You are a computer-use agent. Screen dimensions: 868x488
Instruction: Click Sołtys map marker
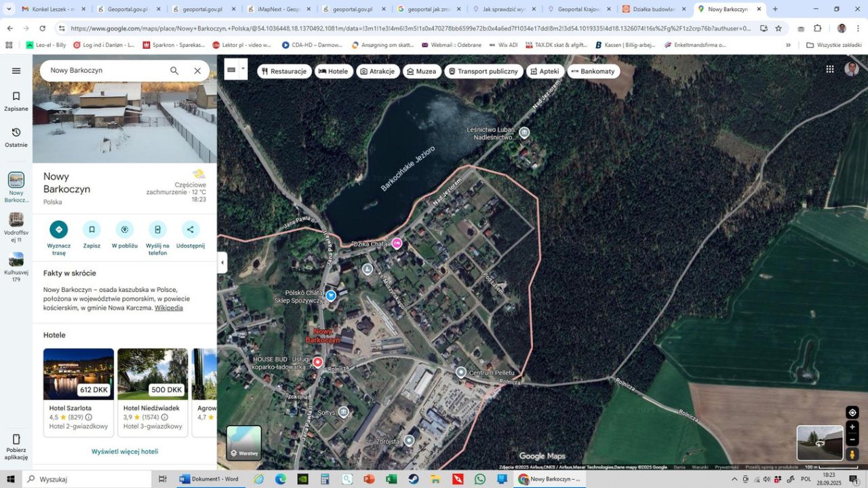343,412
